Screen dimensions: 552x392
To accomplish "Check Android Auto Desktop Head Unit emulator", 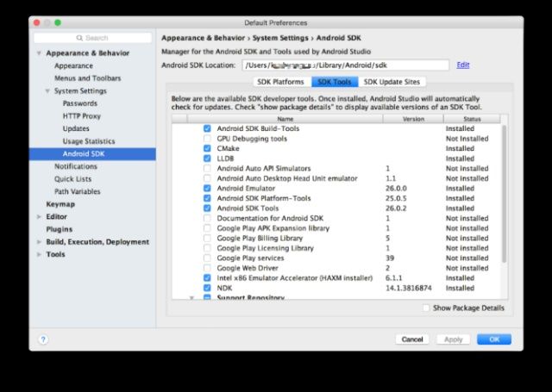I will 207,178.
